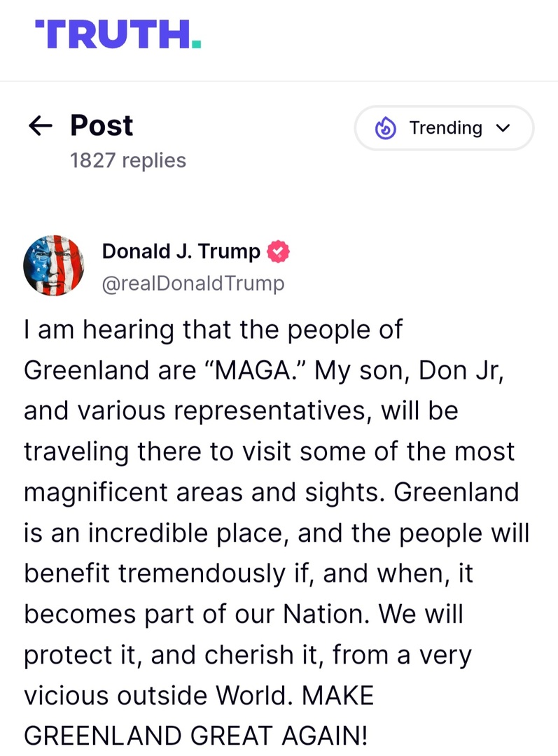Click the flame badge to change feed ranking
Viewport: 558px width, 756px height.
(386, 128)
